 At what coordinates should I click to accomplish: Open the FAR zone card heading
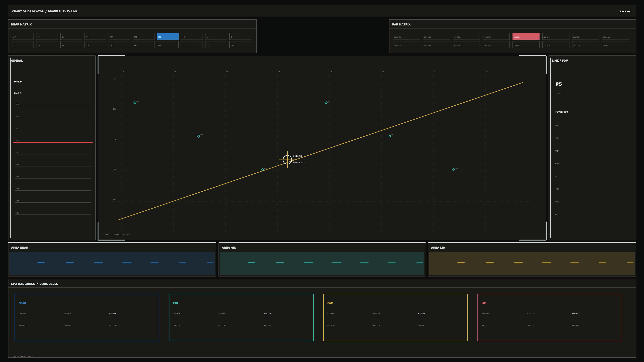(330, 303)
